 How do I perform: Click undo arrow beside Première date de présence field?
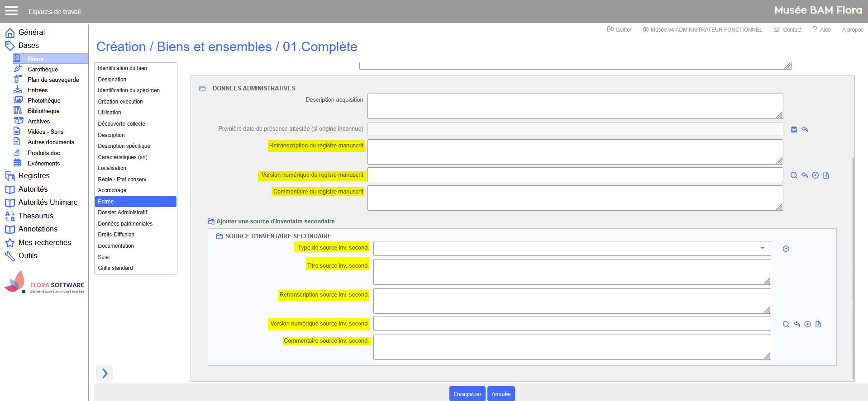[805, 129]
